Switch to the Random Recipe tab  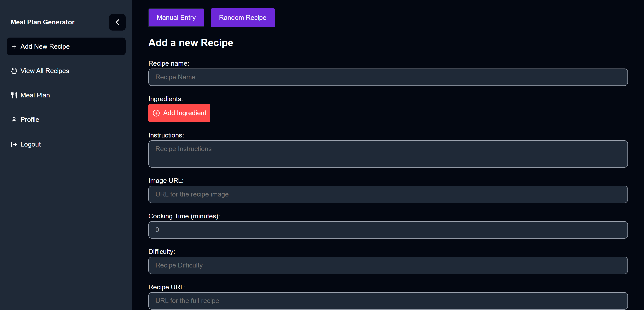point(243,18)
